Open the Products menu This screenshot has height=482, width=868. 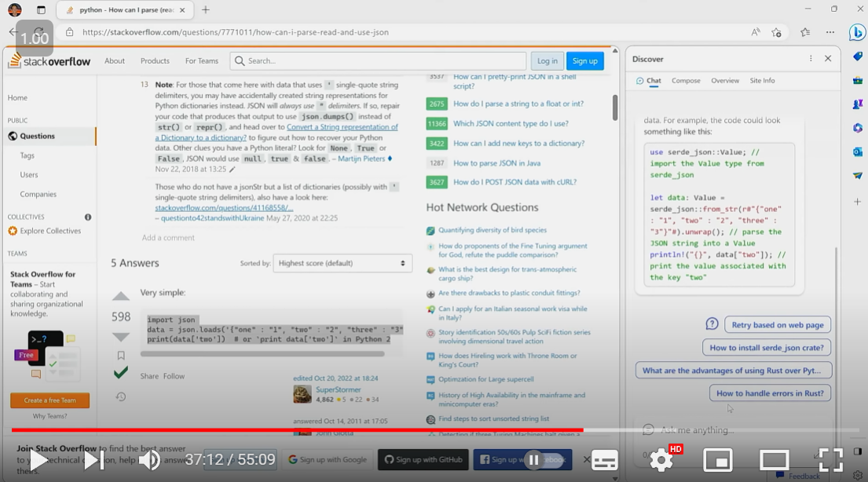(x=155, y=61)
